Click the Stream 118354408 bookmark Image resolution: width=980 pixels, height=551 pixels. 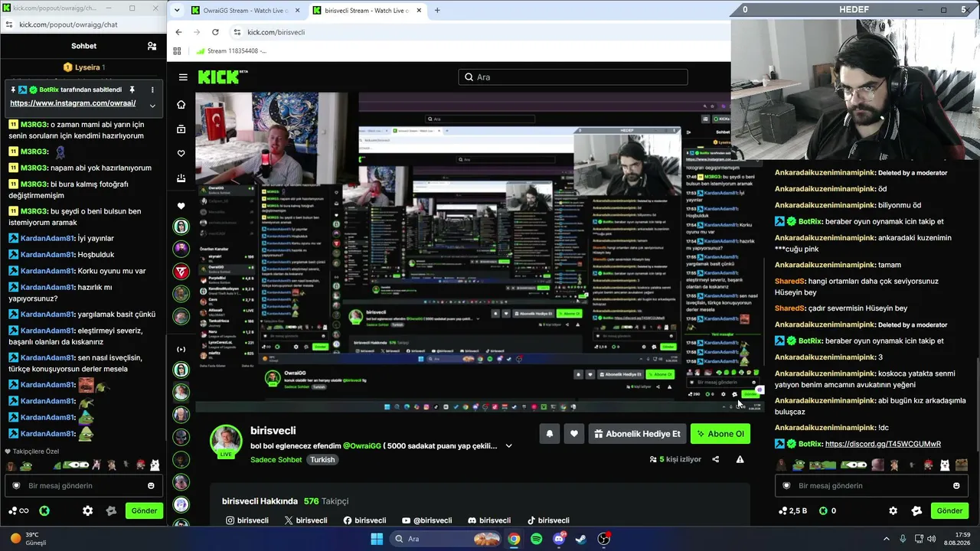coord(231,51)
